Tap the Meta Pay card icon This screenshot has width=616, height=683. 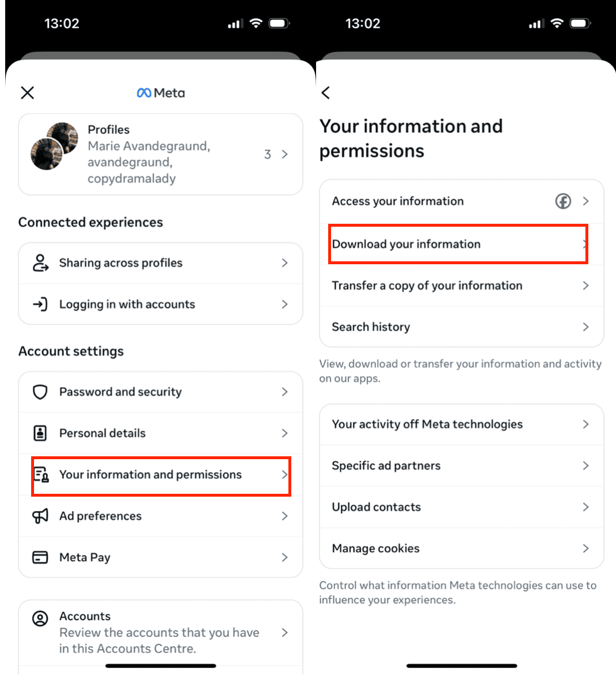(x=40, y=557)
